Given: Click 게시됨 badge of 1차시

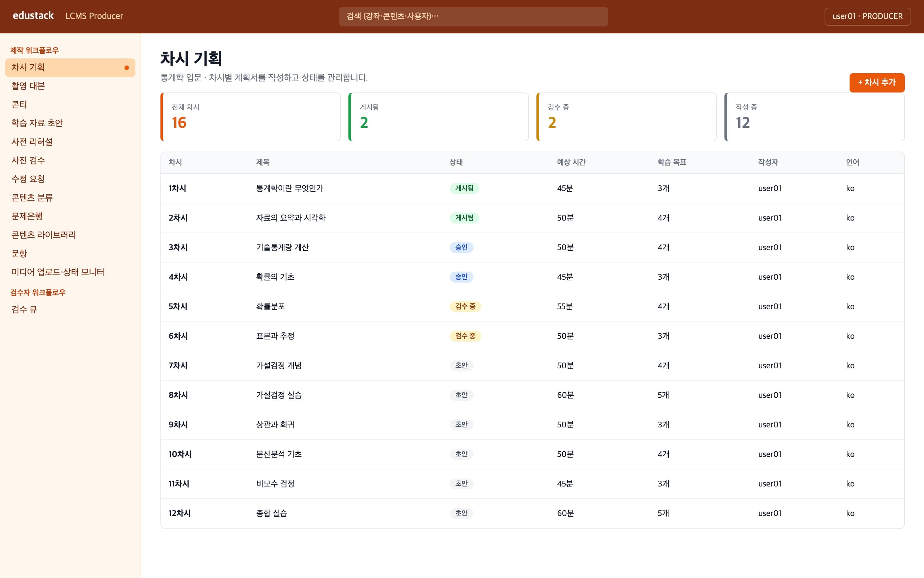Looking at the screenshot, I should pyautogui.click(x=464, y=188).
